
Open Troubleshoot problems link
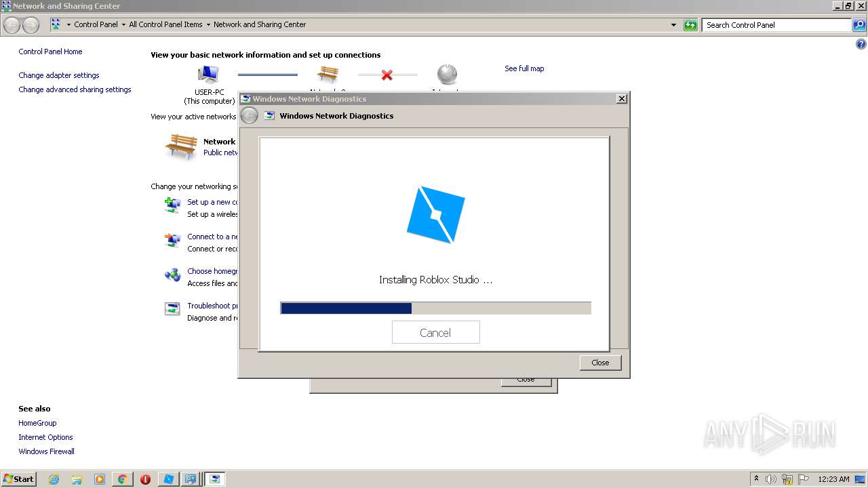213,306
